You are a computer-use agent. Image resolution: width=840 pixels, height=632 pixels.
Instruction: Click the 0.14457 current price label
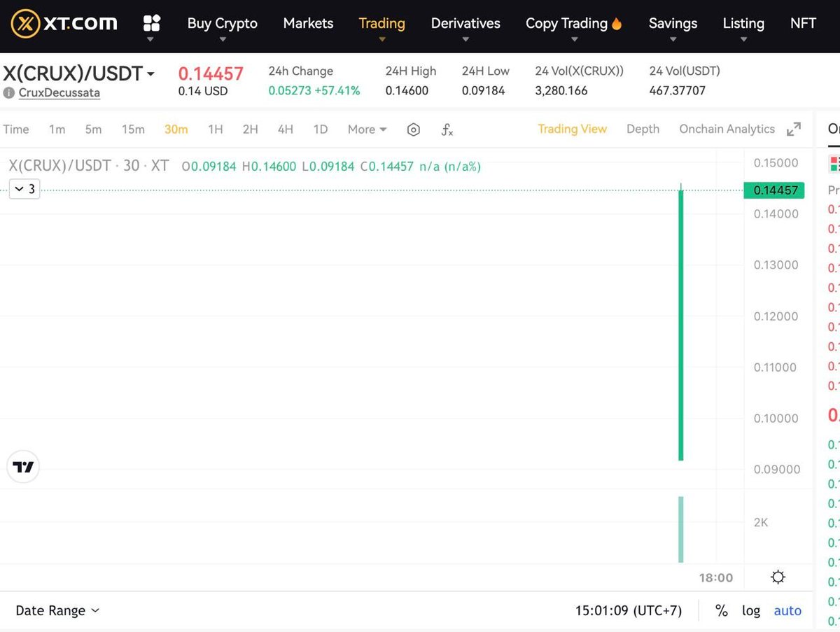click(774, 190)
